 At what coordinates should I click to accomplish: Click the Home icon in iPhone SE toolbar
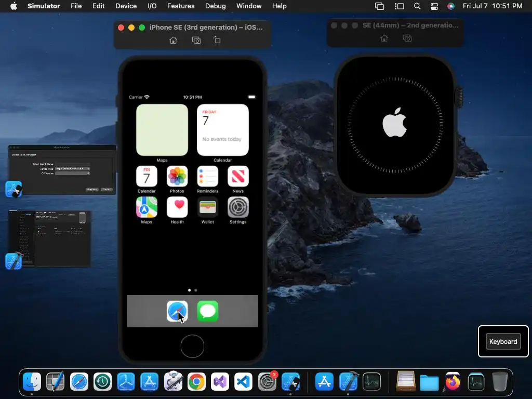[x=173, y=41]
